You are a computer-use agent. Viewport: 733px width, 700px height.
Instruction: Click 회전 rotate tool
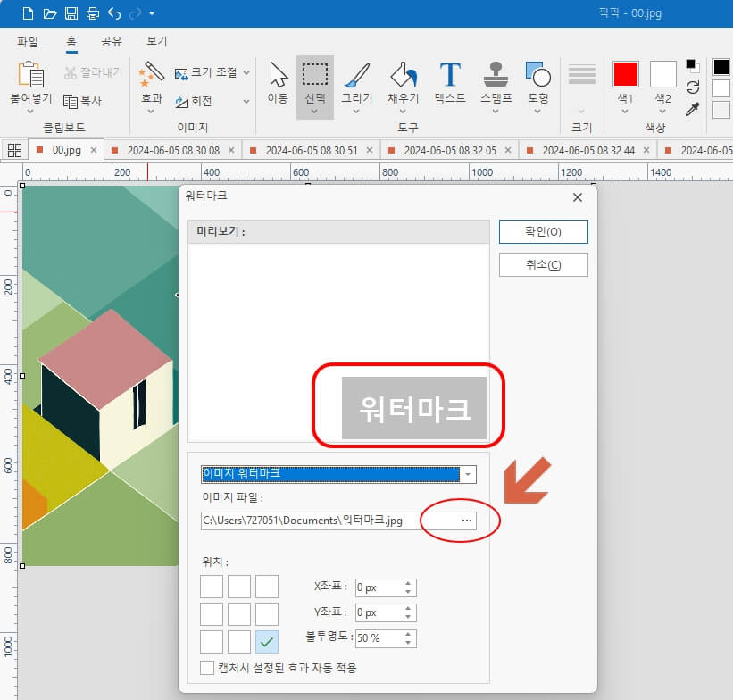click(194, 101)
